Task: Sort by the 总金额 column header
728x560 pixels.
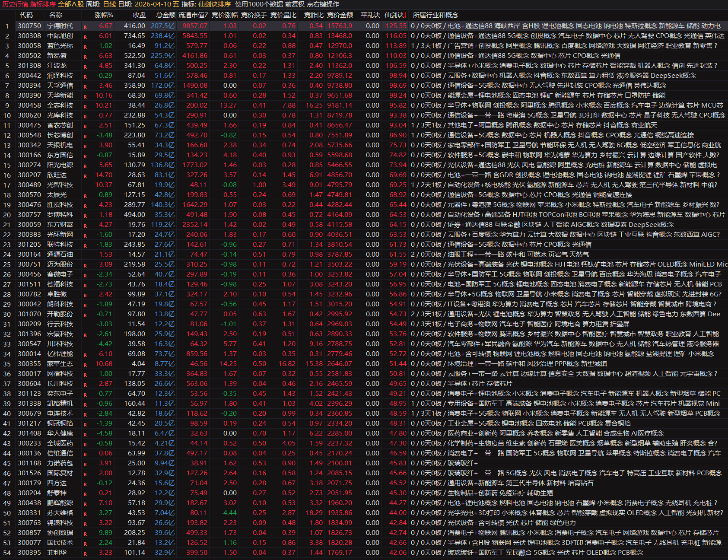Action: click(x=165, y=15)
